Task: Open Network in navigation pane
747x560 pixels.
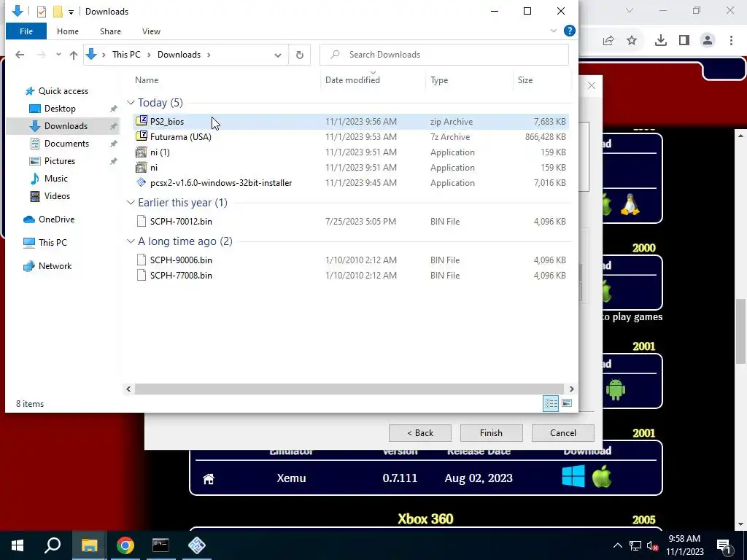Action: (x=55, y=265)
